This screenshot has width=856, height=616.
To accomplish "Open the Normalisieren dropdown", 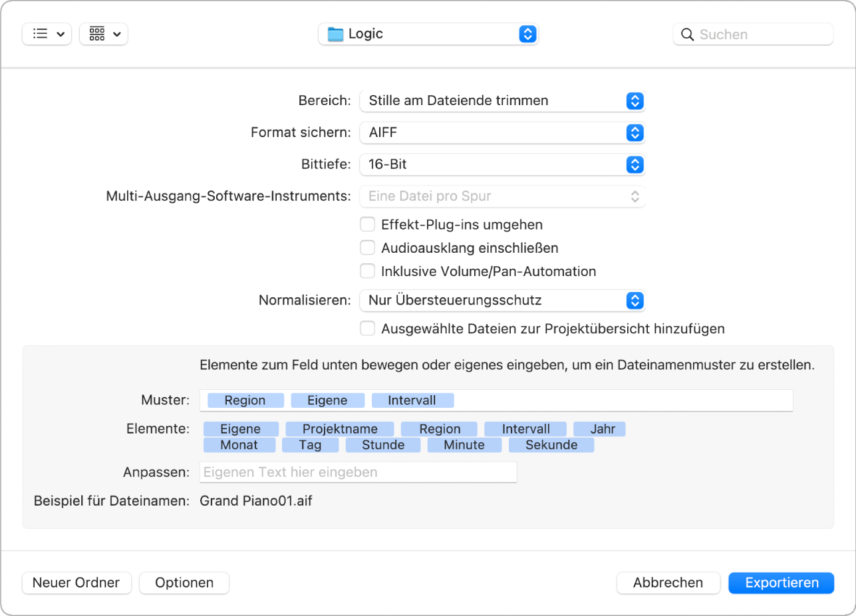I will point(502,301).
